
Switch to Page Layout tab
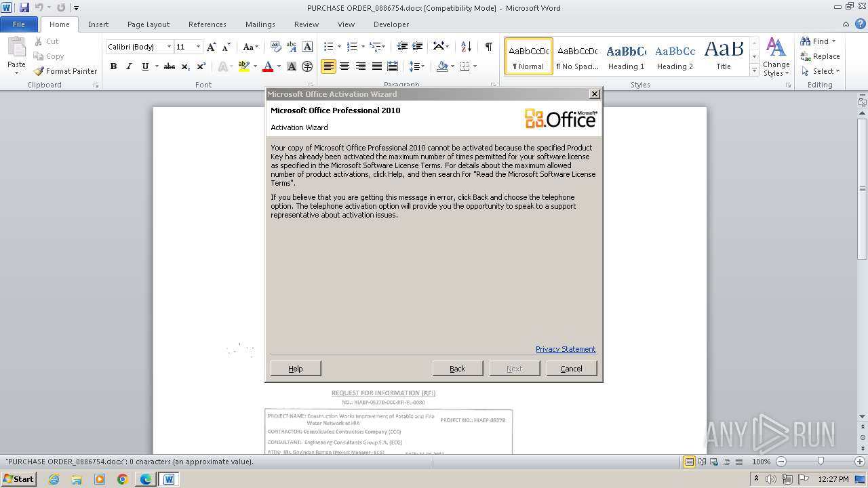pyautogui.click(x=149, y=24)
